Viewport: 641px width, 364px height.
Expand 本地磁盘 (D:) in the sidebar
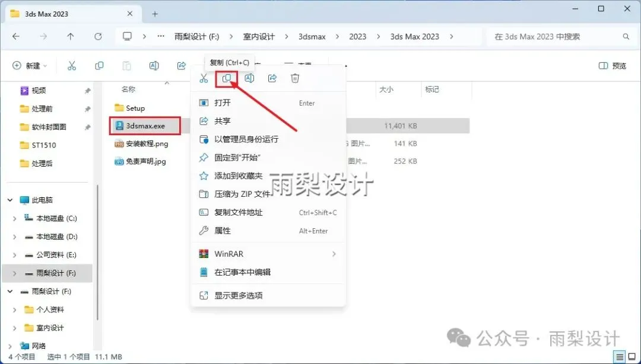15,237
